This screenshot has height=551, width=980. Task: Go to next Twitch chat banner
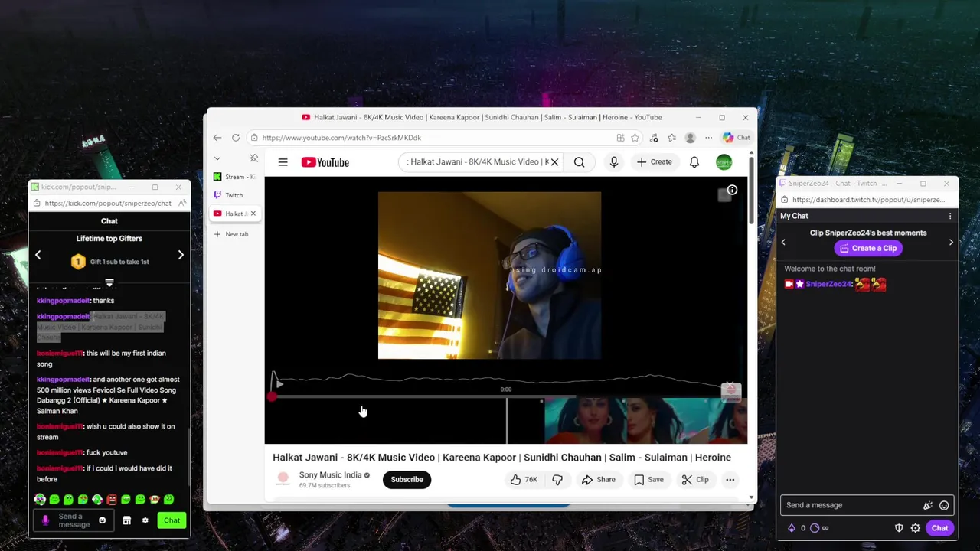click(951, 242)
